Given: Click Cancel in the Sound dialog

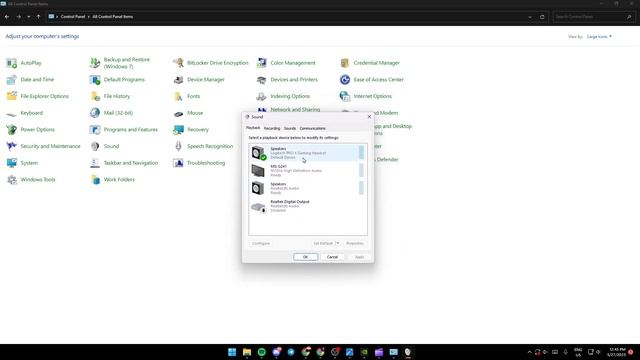Looking at the screenshot, I should tap(332, 257).
